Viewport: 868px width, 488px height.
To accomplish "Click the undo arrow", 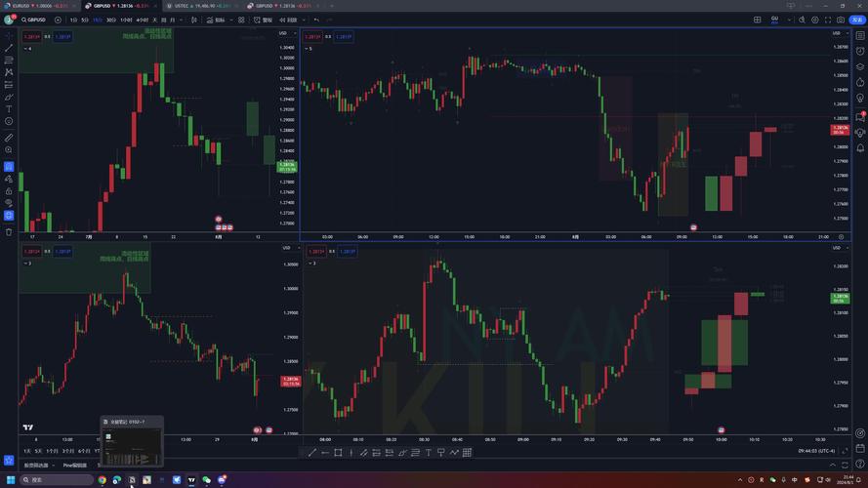I will [x=316, y=20].
